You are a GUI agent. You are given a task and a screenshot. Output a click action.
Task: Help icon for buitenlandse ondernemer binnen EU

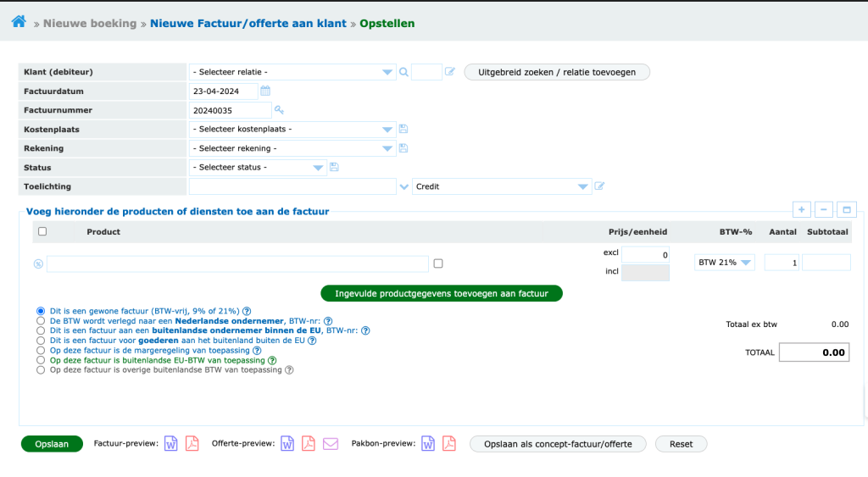[365, 330]
